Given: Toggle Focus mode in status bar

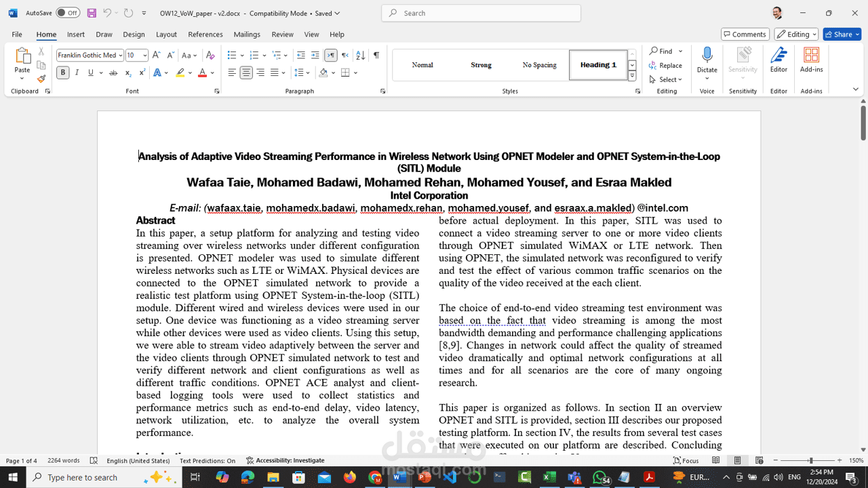Looking at the screenshot, I should tap(686, 460).
